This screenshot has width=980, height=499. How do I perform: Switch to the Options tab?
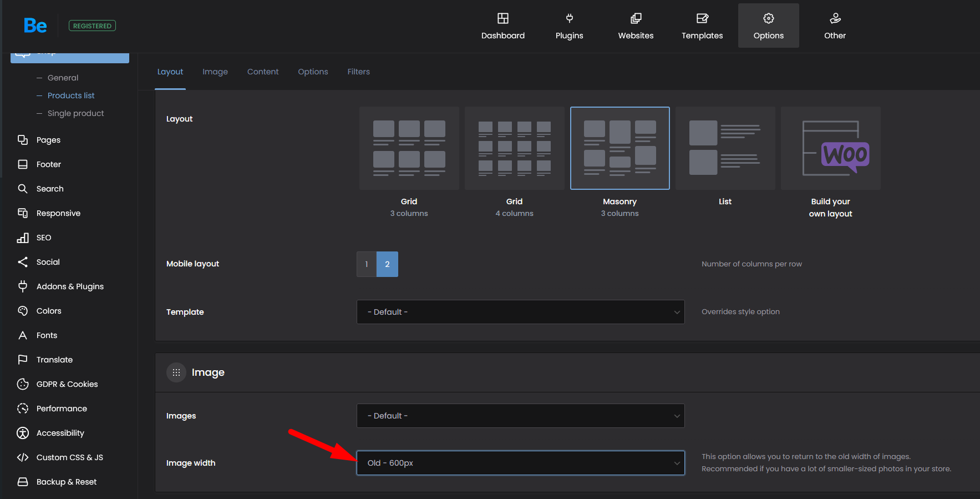pyautogui.click(x=313, y=72)
